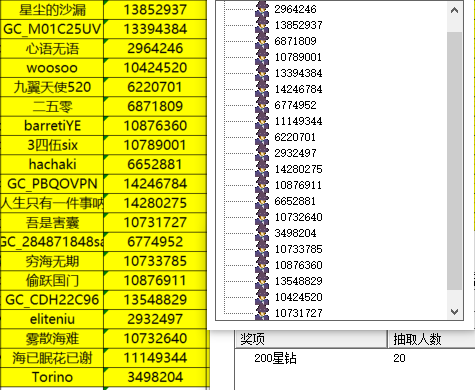This screenshot has height=390, width=475.
Task: Select tree entry 2932497
Action: [x=295, y=153]
